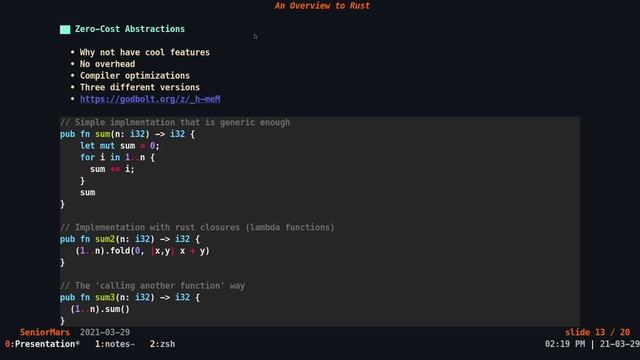The image size is (640, 360).
Task: Click the 'let mut sum = 0;' line
Action: 120,146
